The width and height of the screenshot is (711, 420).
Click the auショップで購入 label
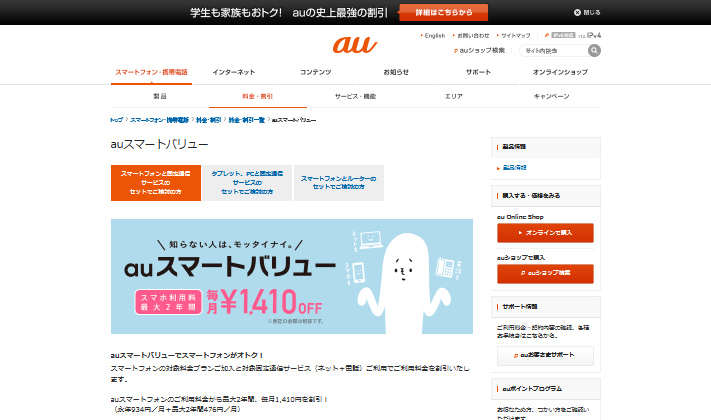[521, 258]
